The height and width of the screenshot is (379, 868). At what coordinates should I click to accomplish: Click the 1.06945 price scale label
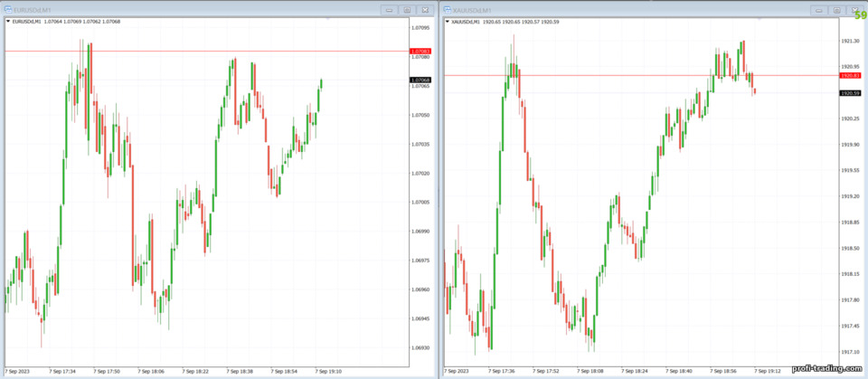click(x=421, y=318)
